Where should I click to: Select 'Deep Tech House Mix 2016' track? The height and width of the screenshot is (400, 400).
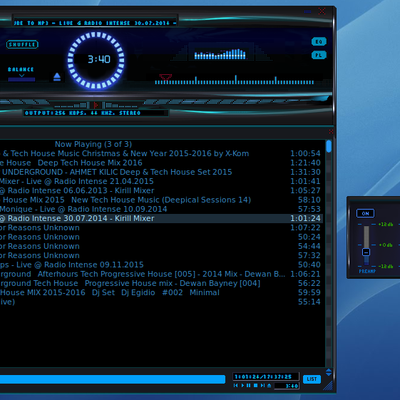[x=161, y=163]
